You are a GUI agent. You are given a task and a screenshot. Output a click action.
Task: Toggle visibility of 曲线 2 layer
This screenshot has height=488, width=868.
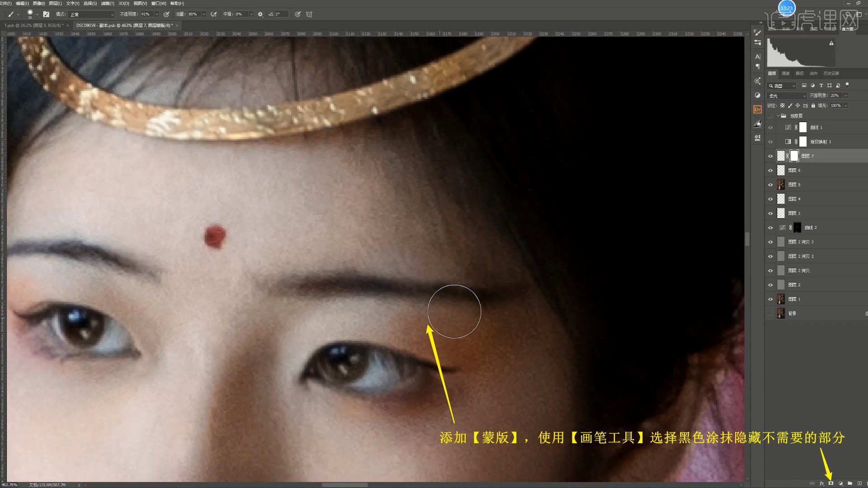(771, 228)
